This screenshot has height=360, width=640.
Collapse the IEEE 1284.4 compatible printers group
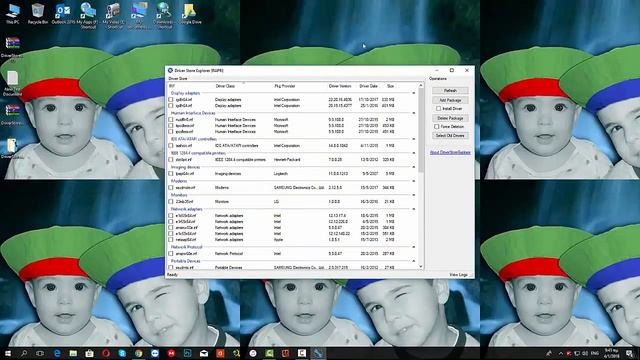click(413, 153)
